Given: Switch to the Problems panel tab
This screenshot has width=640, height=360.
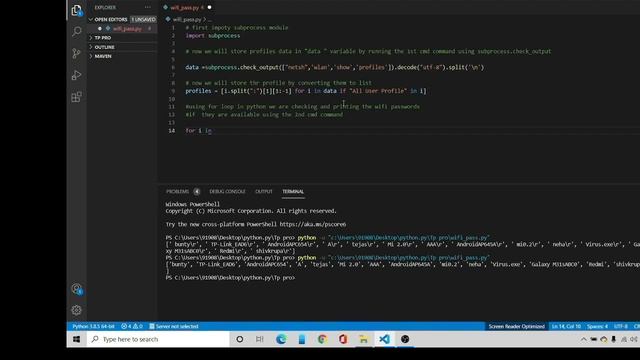Looking at the screenshot, I should 177,191.
